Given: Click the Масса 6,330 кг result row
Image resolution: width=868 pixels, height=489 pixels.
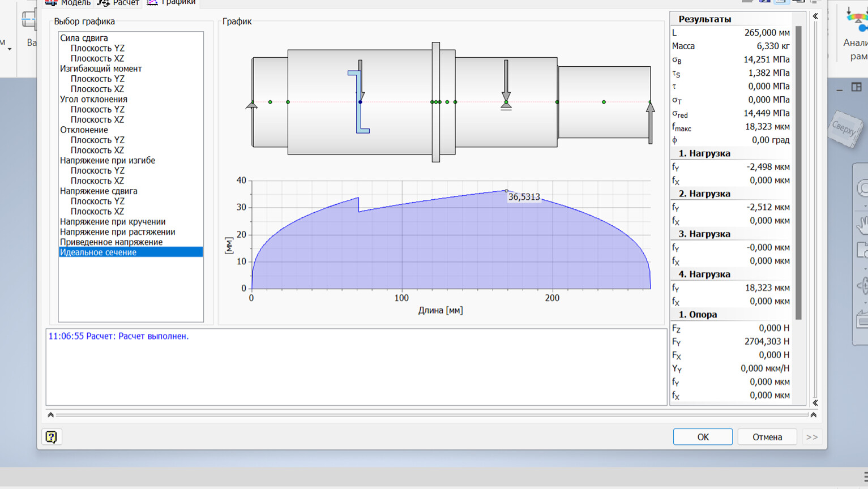Looking at the screenshot, I should tap(731, 46).
